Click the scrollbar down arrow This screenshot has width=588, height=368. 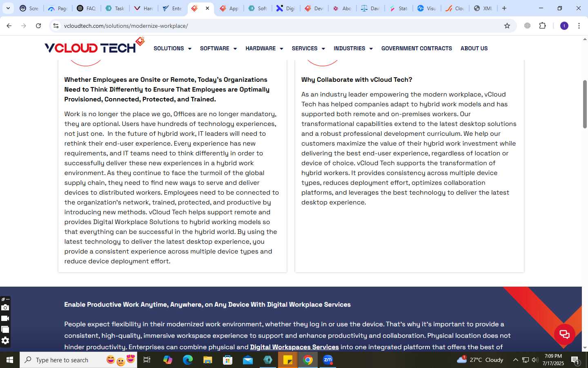[585, 348]
